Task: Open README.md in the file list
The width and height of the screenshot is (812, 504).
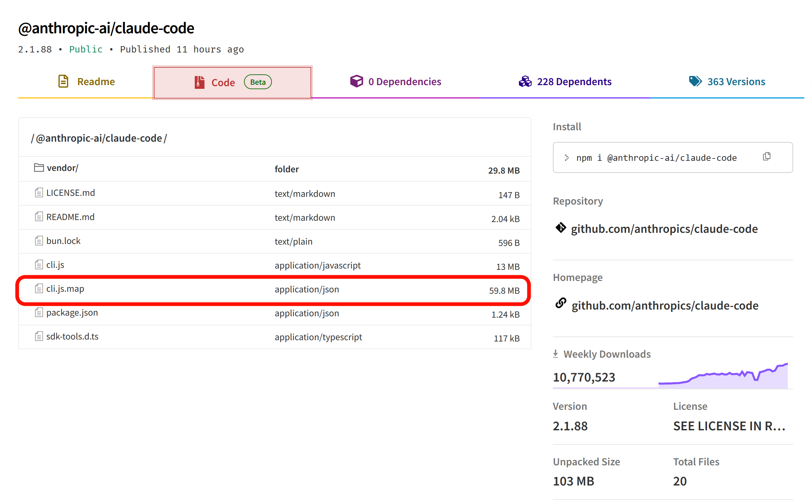Action: 70,217
